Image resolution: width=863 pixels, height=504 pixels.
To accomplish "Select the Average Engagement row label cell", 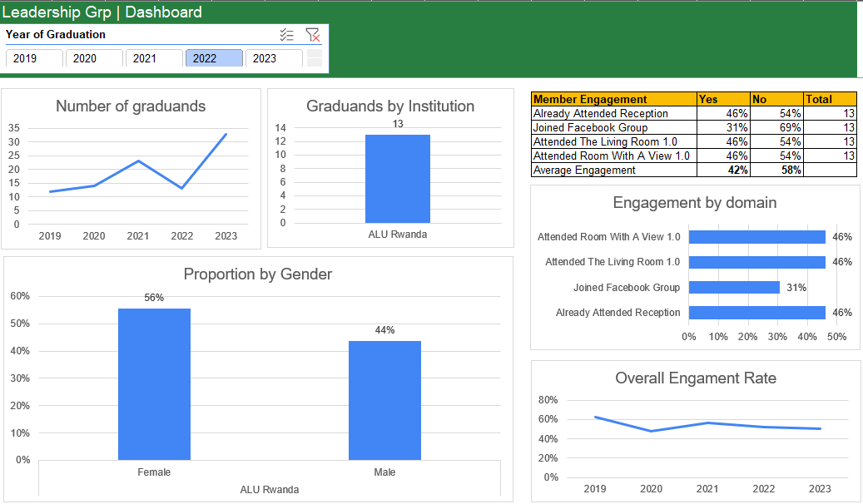I will pyautogui.click(x=613, y=170).
